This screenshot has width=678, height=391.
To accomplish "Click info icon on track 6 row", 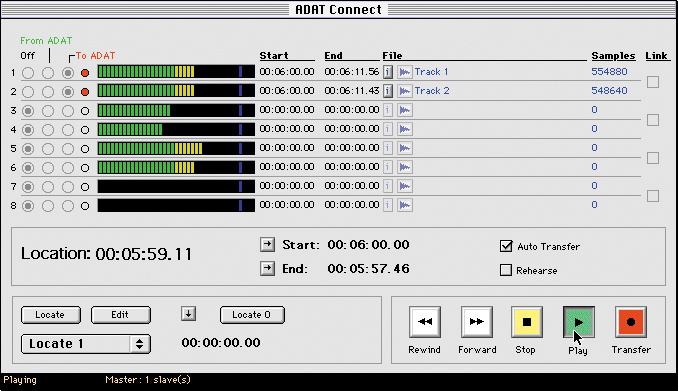I will pos(388,167).
